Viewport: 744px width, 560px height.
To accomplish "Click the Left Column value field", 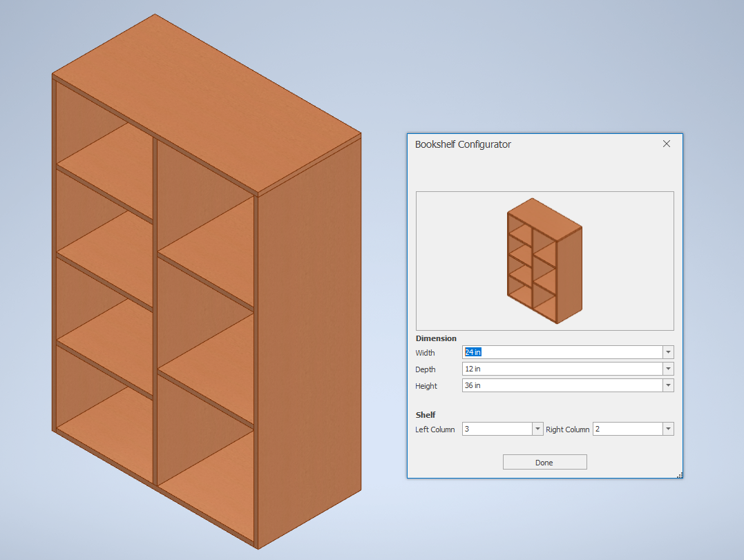I will pyautogui.click(x=497, y=429).
